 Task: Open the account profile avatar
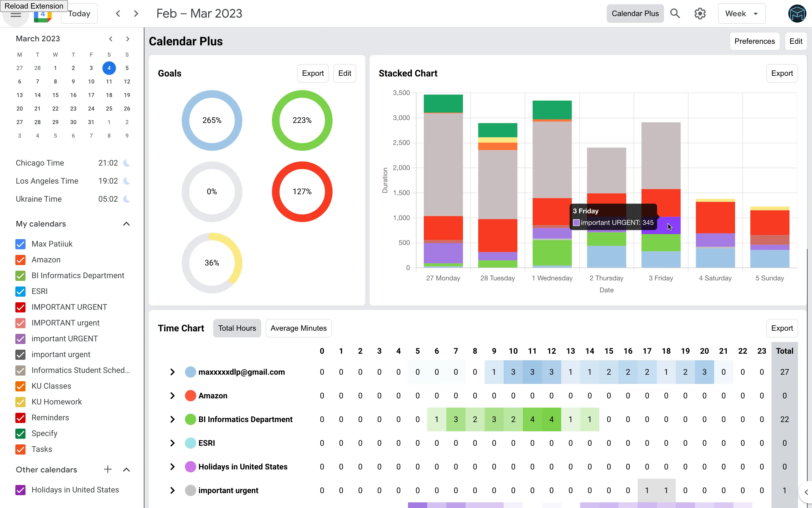797,14
